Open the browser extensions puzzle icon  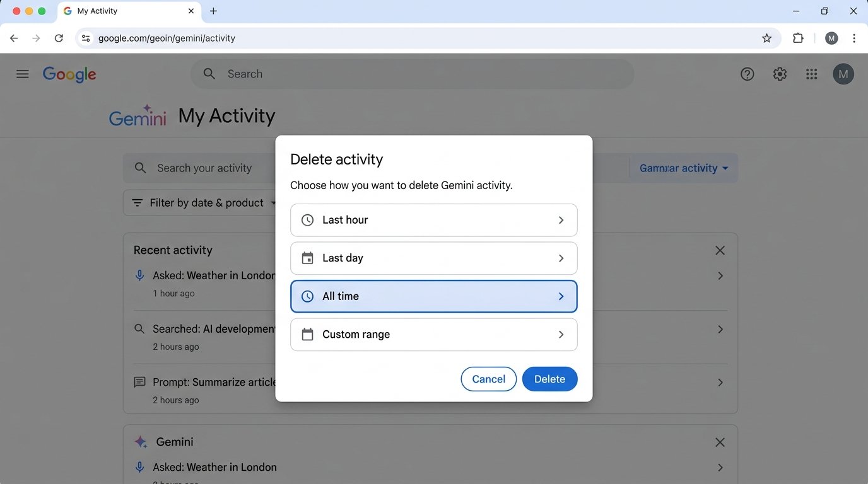click(798, 38)
